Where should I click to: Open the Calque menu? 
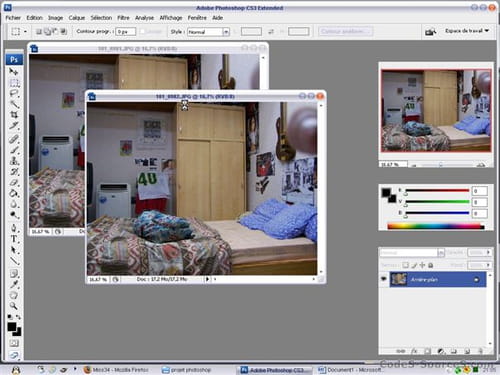(77, 18)
